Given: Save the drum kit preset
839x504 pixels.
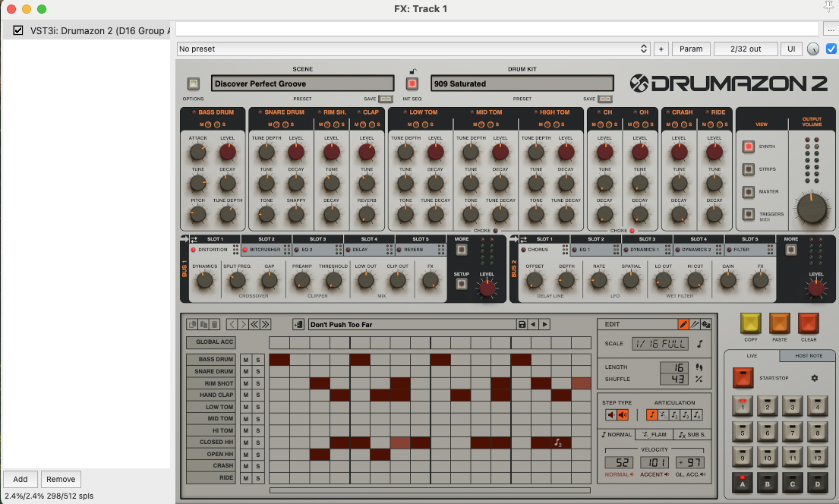Looking at the screenshot, I should pyautogui.click(x=605, y=99).
